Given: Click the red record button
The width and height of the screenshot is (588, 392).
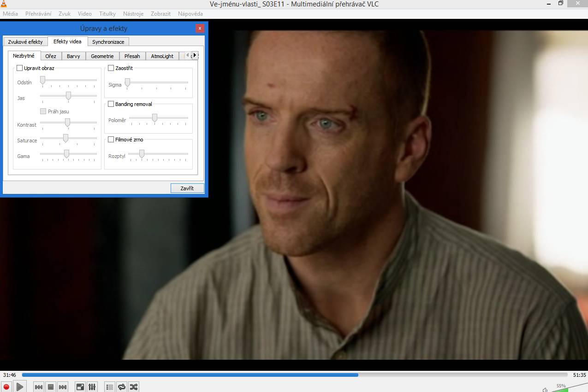Looking at the screenshot, I should 6,387.
